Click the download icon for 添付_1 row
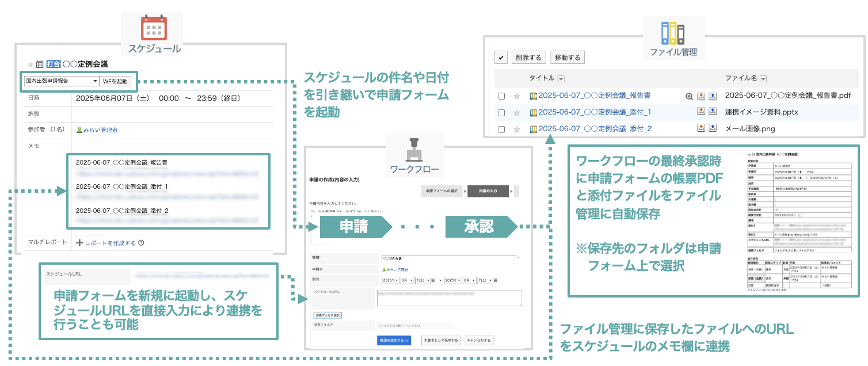The height and width of the screenshot is (366, 868). click(x=701, y=112)
